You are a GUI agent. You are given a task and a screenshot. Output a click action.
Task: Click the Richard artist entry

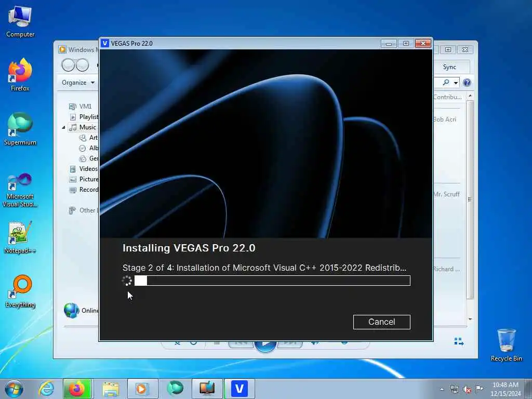tap(446, 269)
